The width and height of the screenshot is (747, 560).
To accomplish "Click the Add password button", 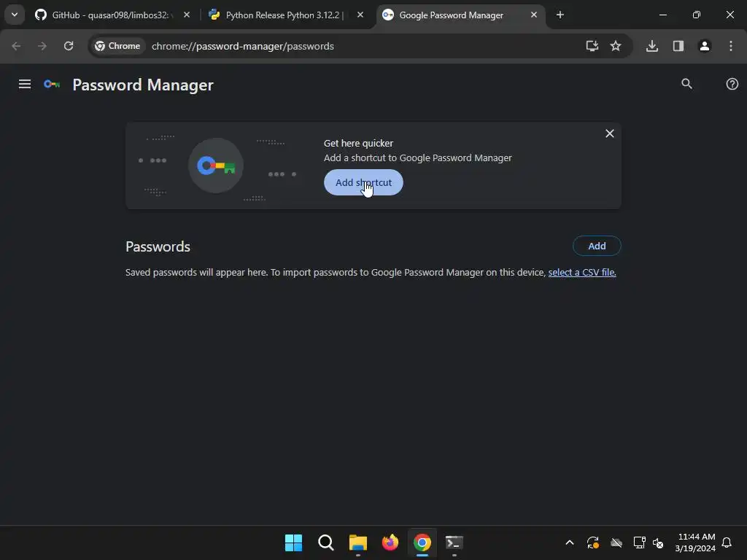I will [x=597, y=246].
